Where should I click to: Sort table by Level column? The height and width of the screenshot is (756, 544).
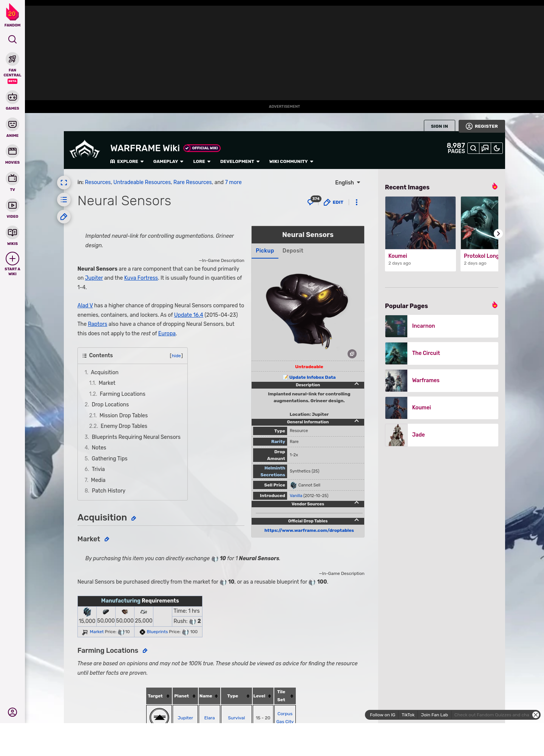[263, 696]
